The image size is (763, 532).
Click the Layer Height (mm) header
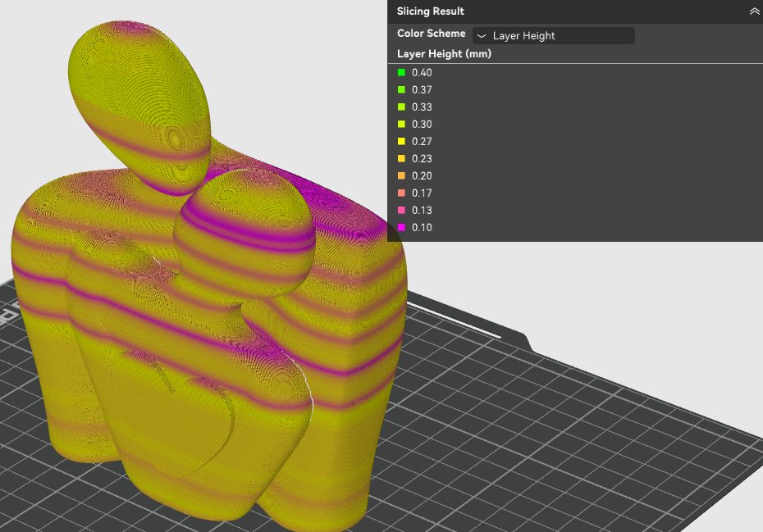[444, 54]
